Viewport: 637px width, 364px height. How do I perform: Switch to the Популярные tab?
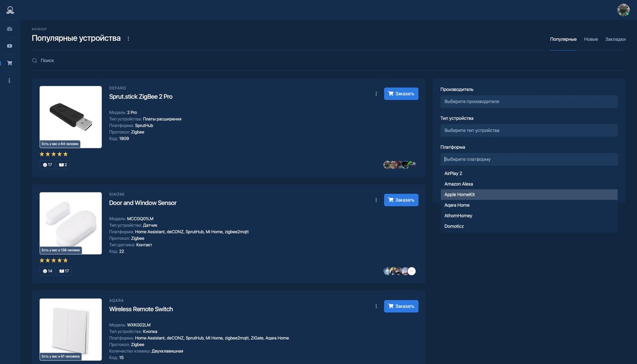[563, 39]
